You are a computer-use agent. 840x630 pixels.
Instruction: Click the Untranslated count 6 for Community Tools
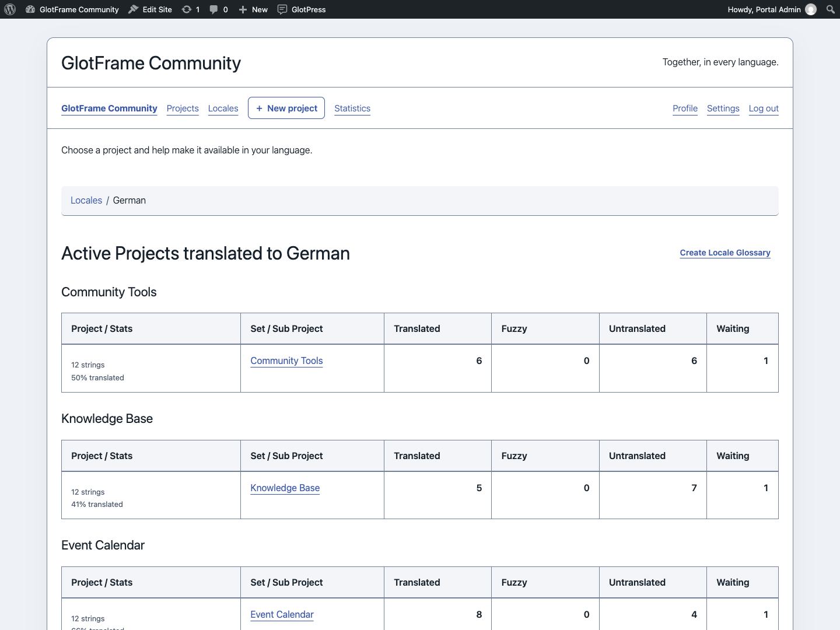pyautogui.click(x=694, y=361)
